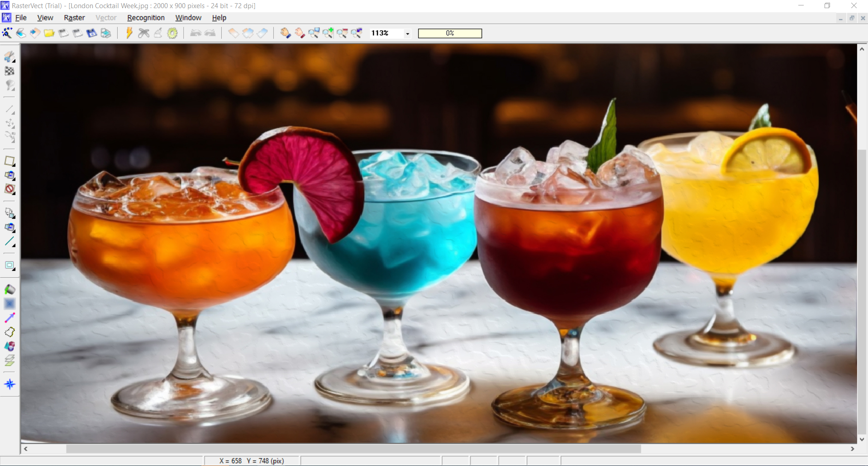Viewport: 868px width, 466px height.
Task: Click the lightning bolt vectorize icon
Action: tap(129, 33)
